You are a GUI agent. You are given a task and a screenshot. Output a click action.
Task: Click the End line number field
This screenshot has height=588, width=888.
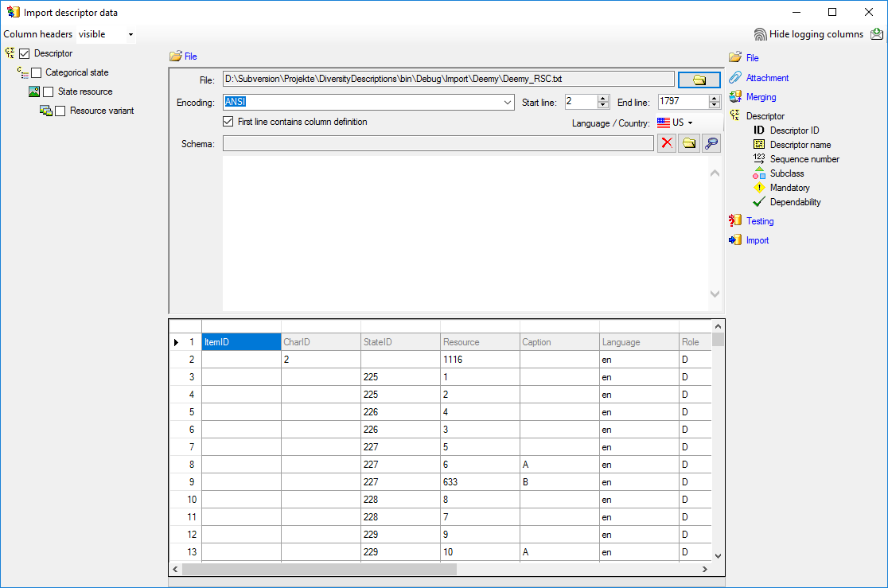683,101
